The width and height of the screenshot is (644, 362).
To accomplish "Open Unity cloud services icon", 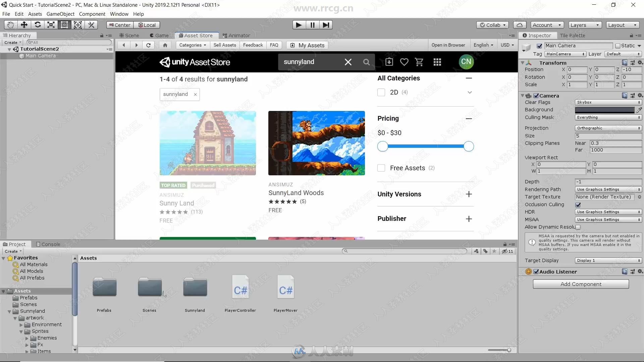I will (x=519, y=25).
